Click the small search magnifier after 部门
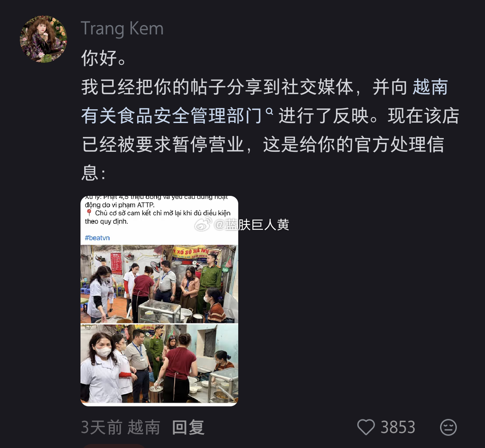Viewport: 485px width, 448px height. click(269, 111)
